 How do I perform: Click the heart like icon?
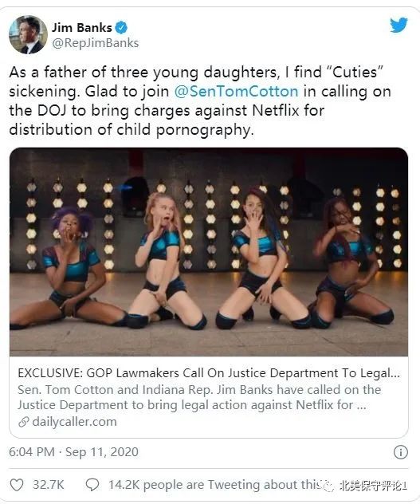pyautogui.click(x=17, y=485)
